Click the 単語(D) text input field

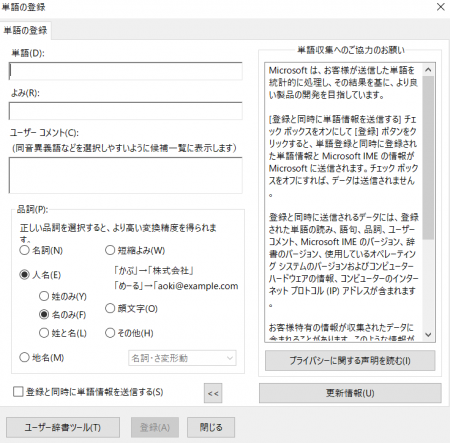tap(126, 71)
